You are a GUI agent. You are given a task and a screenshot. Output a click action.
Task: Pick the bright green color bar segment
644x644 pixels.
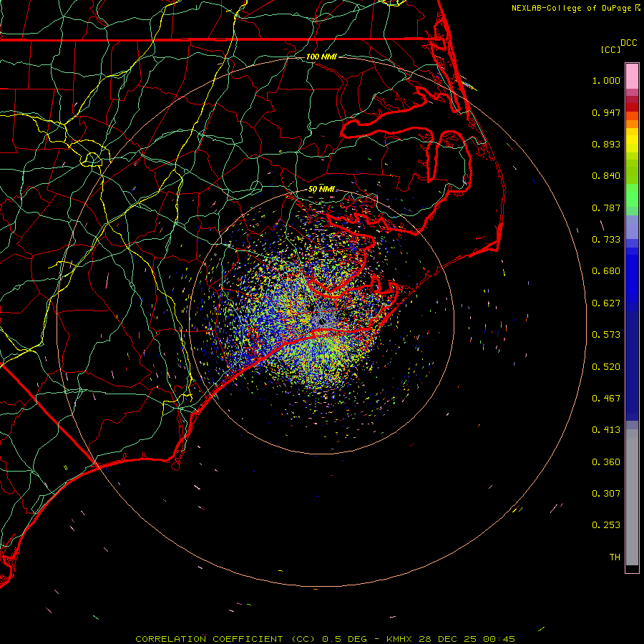(632, 195)
